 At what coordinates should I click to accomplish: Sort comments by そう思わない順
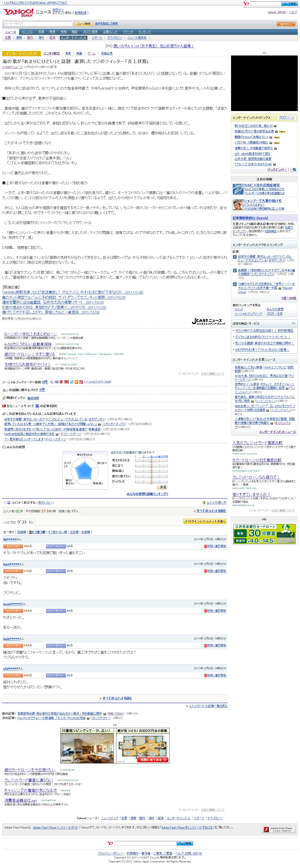(57, 532)
